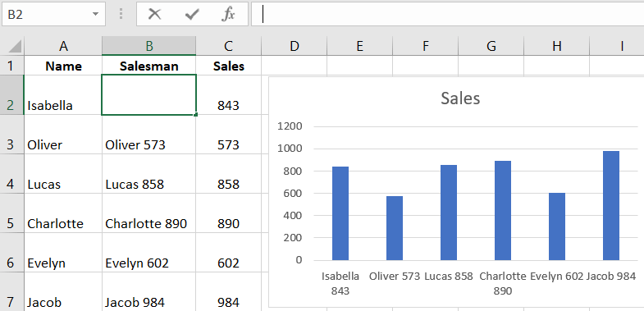The height and width of the screenshot is (311, 644).
Task: Select row 7 header
Action: coord(11,292)
